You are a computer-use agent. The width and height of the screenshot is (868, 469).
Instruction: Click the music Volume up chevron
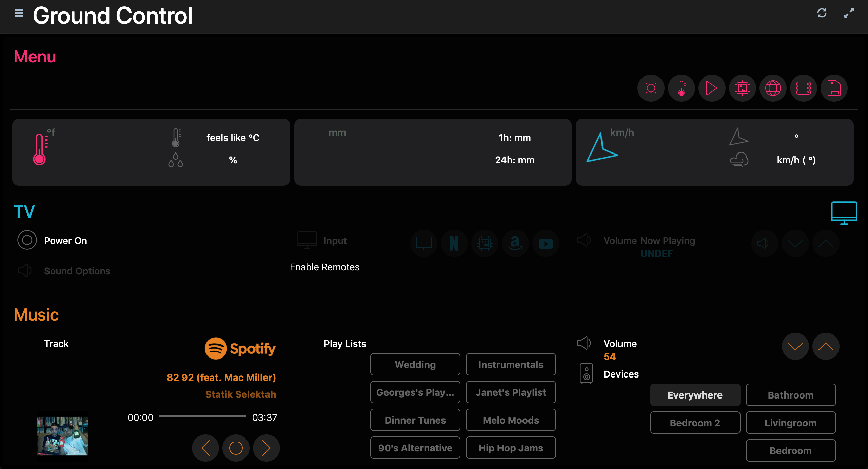pos(826,346)
